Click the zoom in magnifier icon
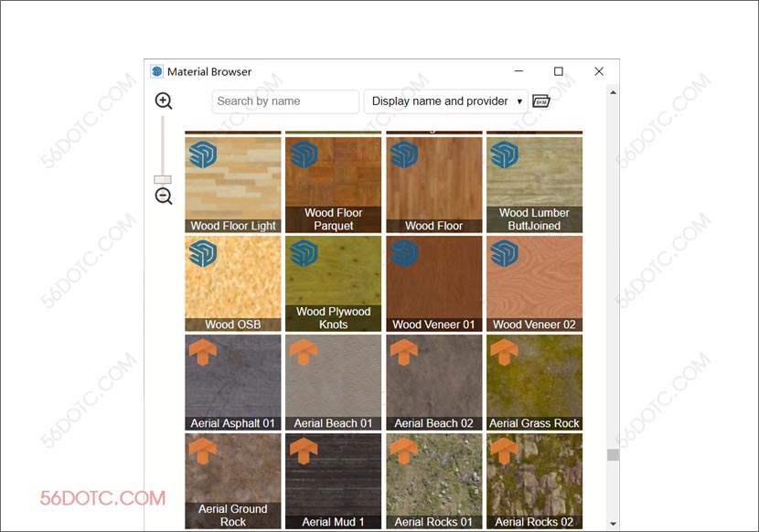 click(x=164, y=101)
